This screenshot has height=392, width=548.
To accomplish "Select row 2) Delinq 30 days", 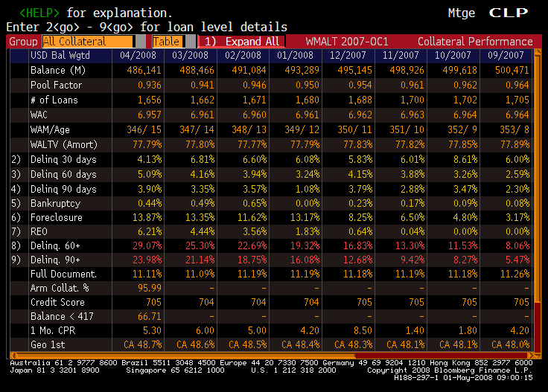I will [x=63, y=160].
